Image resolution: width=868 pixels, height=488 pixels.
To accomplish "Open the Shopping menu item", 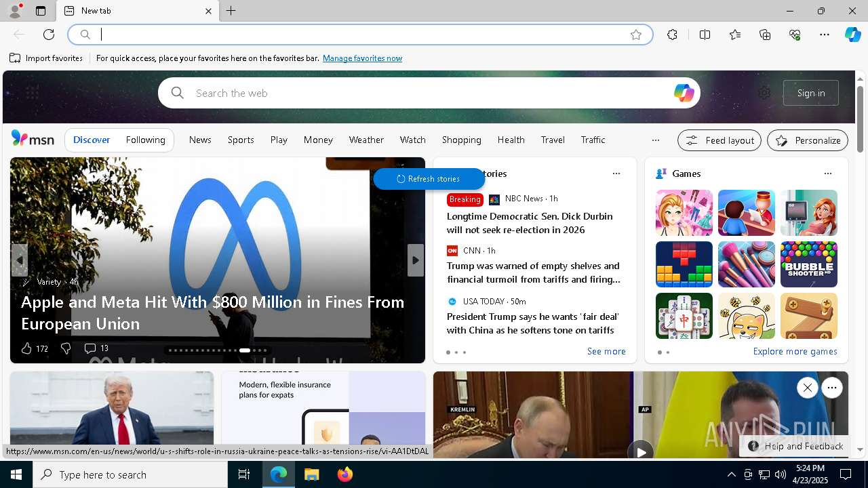I will [461, 140].
